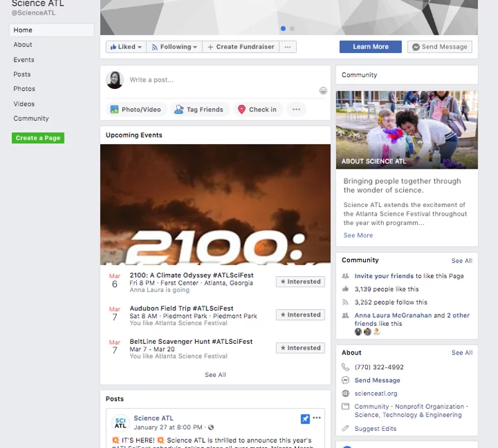Click the phone number (770) 322-4992
The width and height of the screenshot is (498, 448).
click(379, 367)
